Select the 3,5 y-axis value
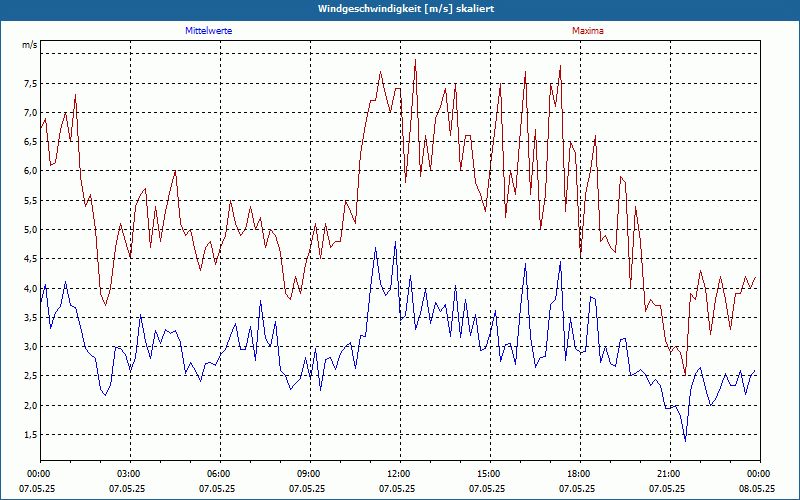Screen dimensions: 800x500 click(x=30, y=317)
